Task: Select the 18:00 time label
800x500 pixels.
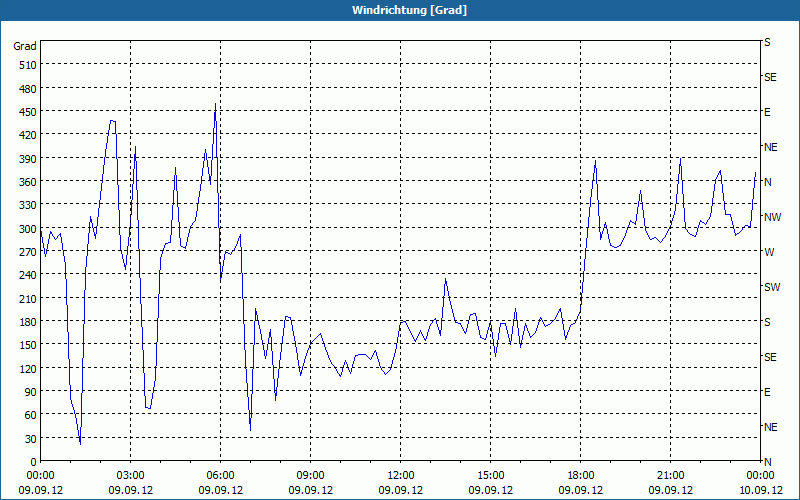Action: point(581,476)
